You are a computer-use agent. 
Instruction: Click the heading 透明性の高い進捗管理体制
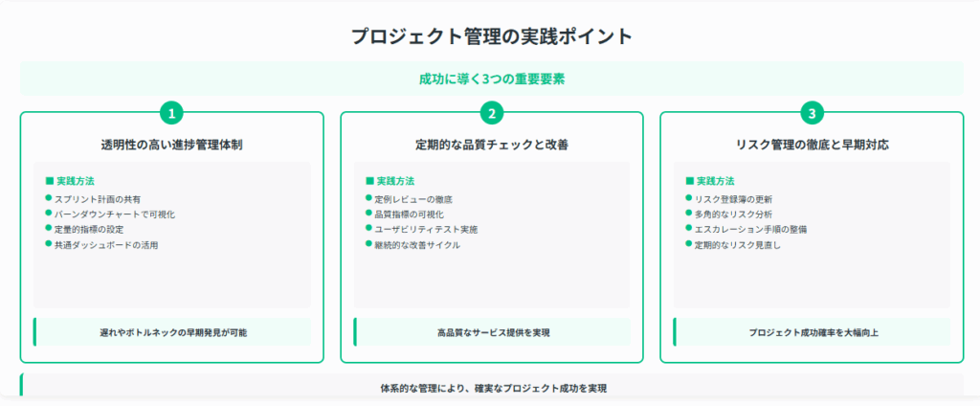pos(172,145)
